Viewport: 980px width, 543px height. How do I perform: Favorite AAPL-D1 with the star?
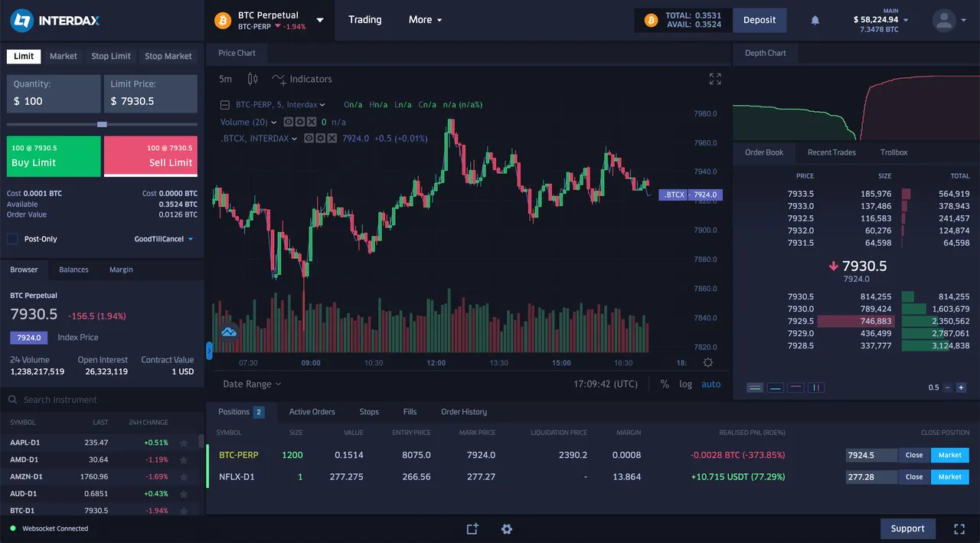(x=184, y=443)
